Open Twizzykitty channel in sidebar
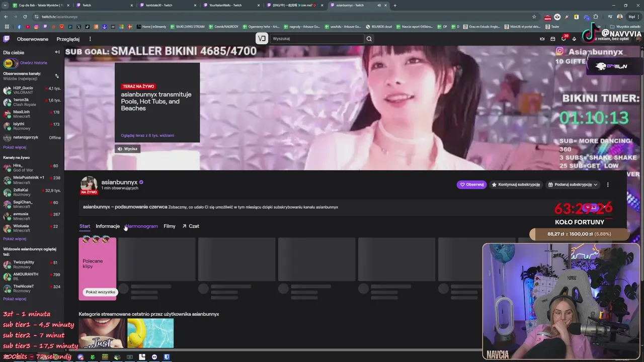644x362 pixels. [x=32, y=264]
